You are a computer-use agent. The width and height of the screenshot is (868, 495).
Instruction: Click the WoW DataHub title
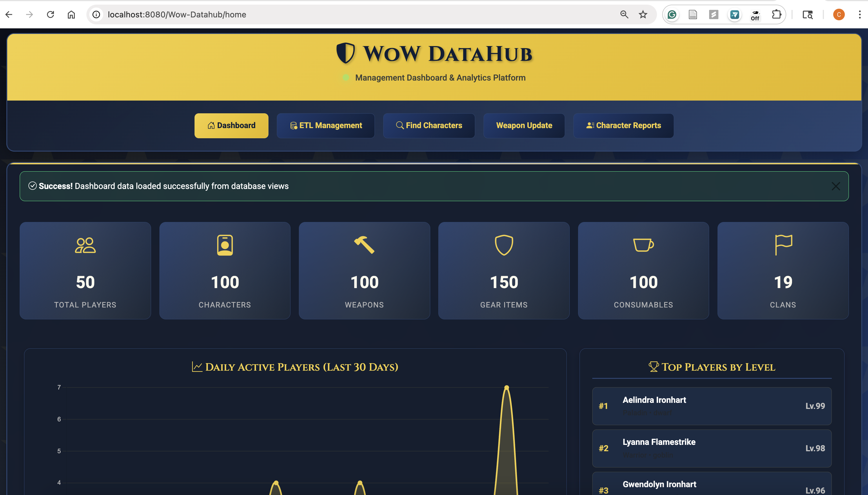tap(447, 54)
